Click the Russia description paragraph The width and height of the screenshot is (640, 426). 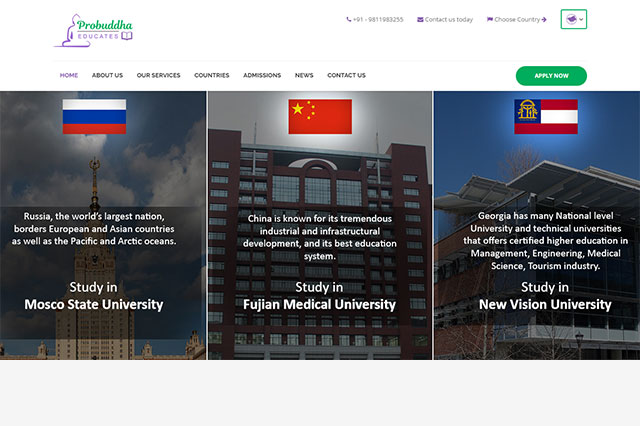[x=94, y=229]
